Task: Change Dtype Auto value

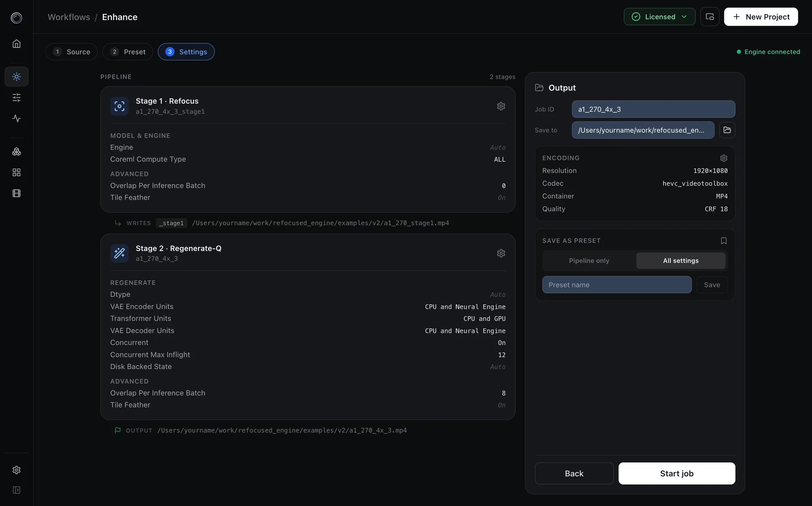Action: pyautogui.click(x=498, y=295)
